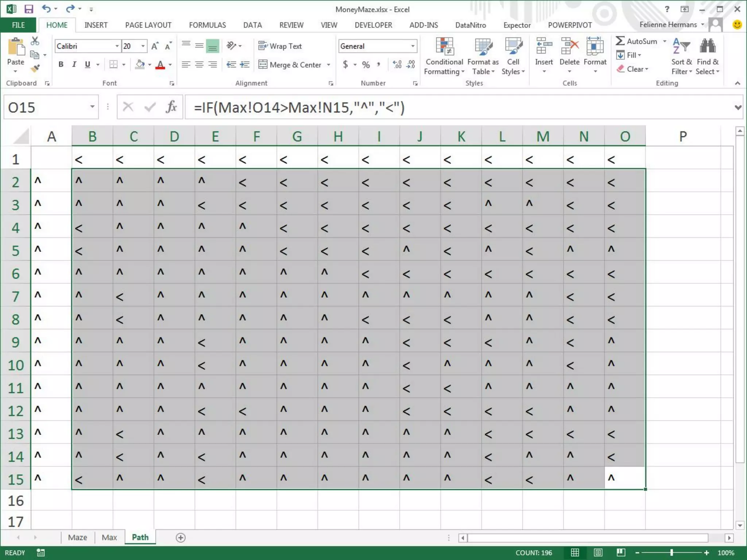Click Increase Font Size icon
Screen dimensions: 747x560
[x=155, y=46]
